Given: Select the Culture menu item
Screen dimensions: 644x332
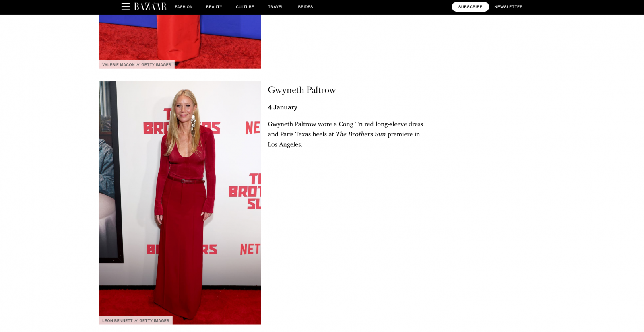Looking at the screenshot, I should click(x=245, y=7).
